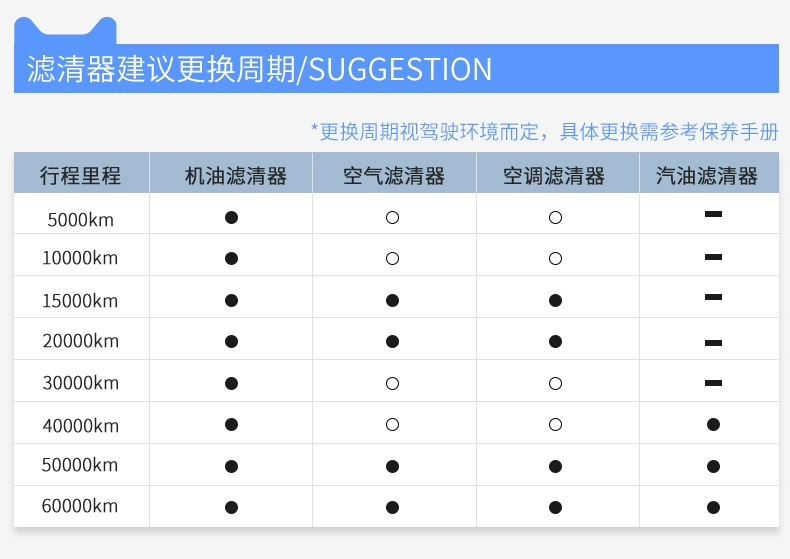The width and height of the screenshot is (790, 559).
Task: Click filled dot for 汽油滤清器 at 40000km
Action: (713, 425)
